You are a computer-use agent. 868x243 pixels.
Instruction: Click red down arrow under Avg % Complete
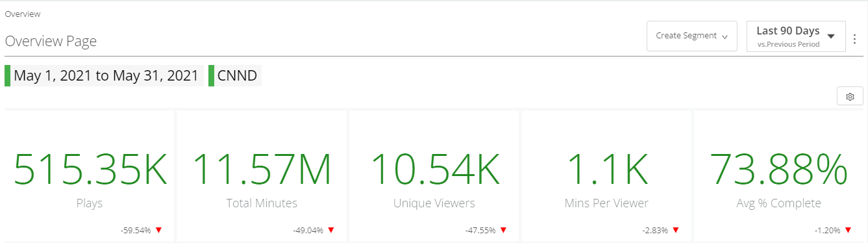pyautogui.click(x=849, y=230)
